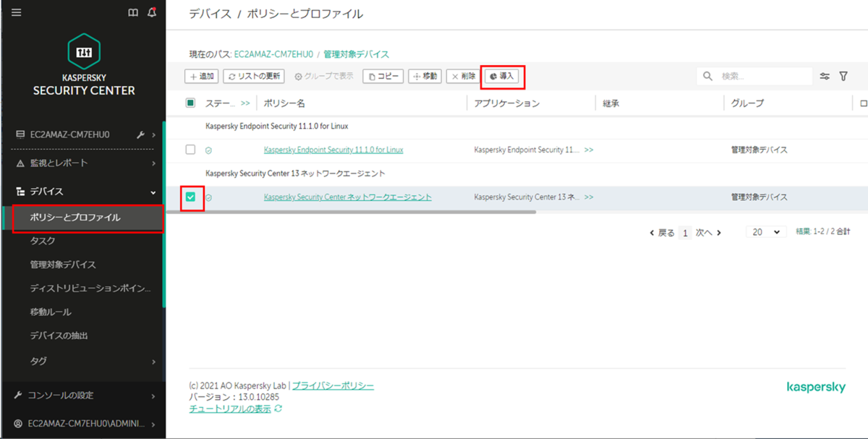This screenshot has height=439, width=868.
Task: Sort by ポリシー名 column header
Action: coord(284,103)
